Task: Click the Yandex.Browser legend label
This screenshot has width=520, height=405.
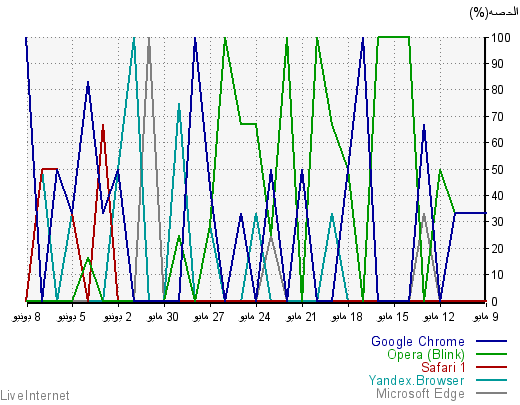Action: pyautogui.click(x=416, y=380)
